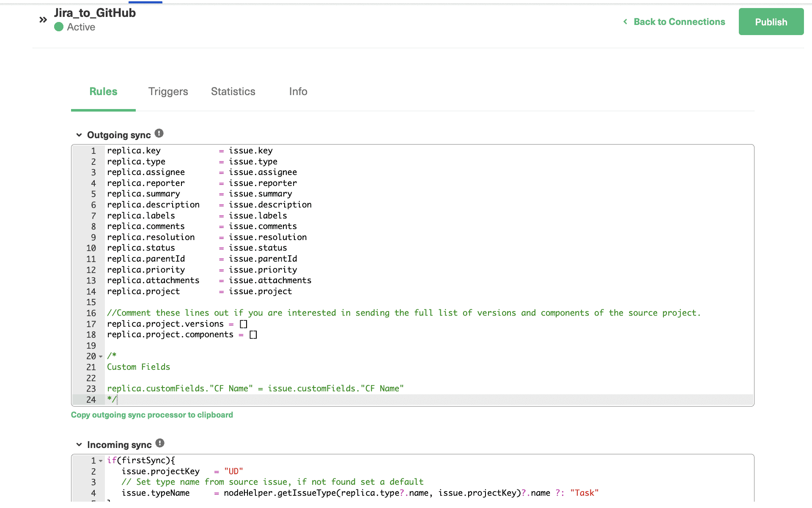Select the Rules tab
The height and width of the screenshot is (508, 812).
pyautogui.click(x=103, y=91)
